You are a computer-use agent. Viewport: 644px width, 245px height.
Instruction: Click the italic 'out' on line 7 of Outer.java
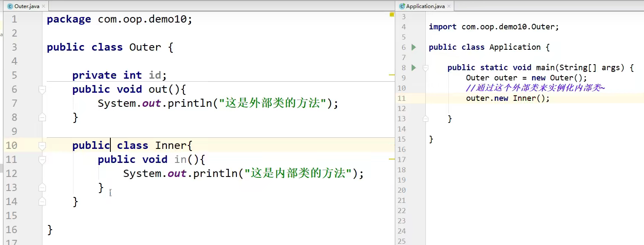[151, 103]
